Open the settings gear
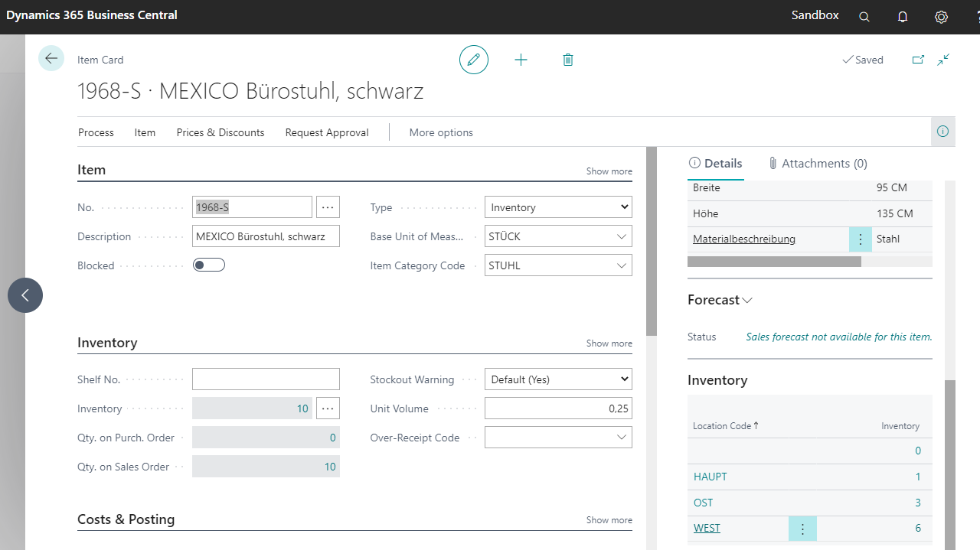 941,17
